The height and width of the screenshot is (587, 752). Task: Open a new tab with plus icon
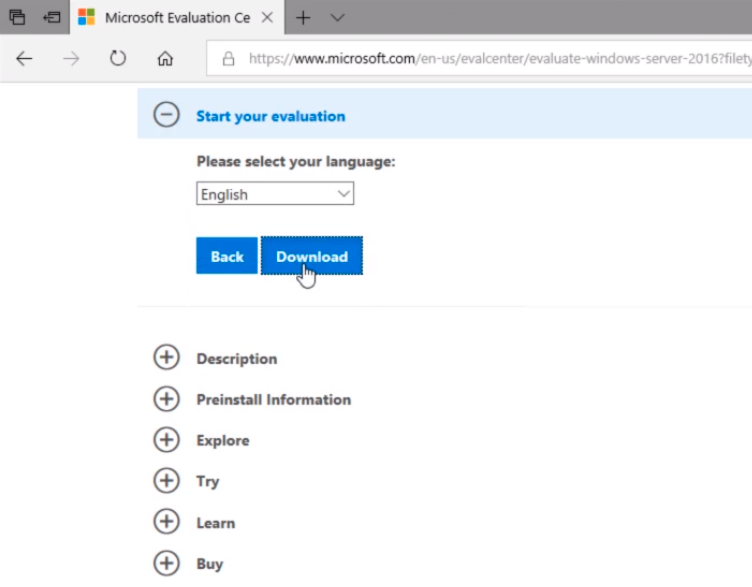click(x=303, y=18)
